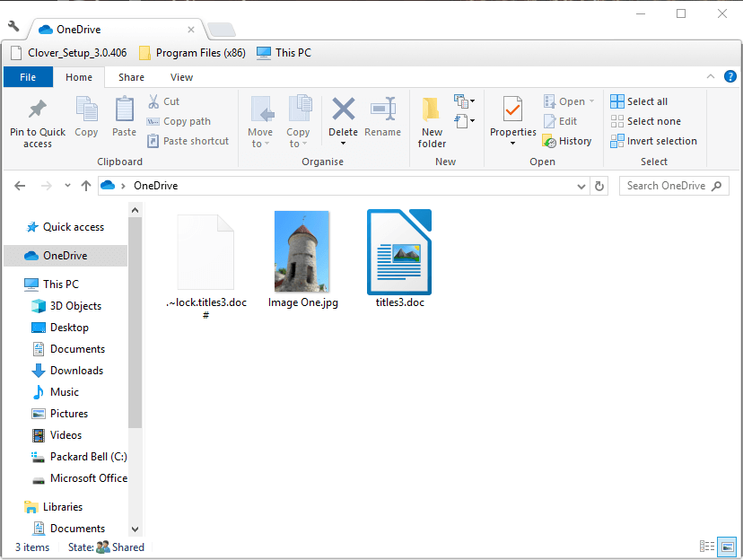Click Invert selection
Screen dimensions: 743x560
point(653,141)
